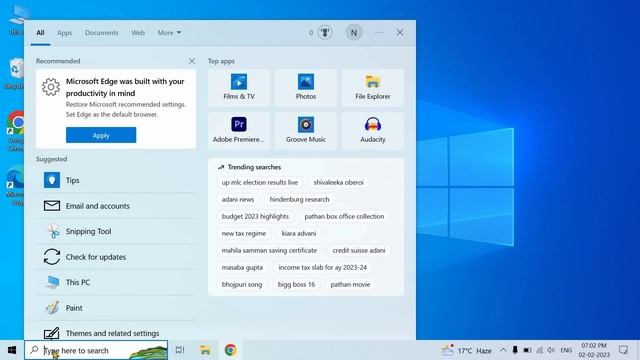
Task: Open the notification center icon
Action: click(623, 350)
